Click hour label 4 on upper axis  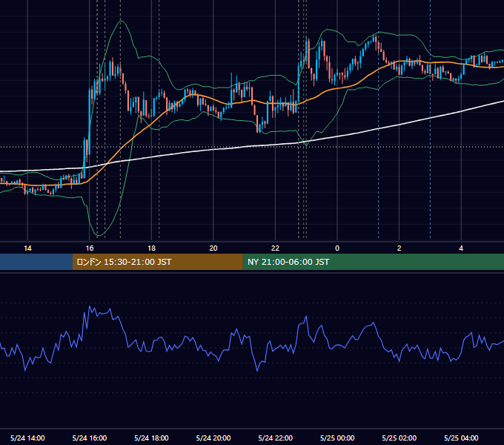[x=461, y=248]
